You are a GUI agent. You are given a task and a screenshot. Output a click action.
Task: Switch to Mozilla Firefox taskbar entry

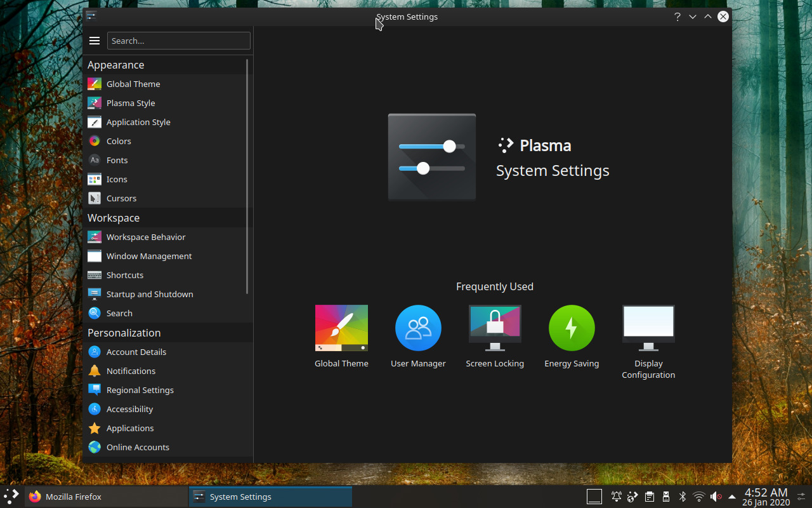click(73, 497)
